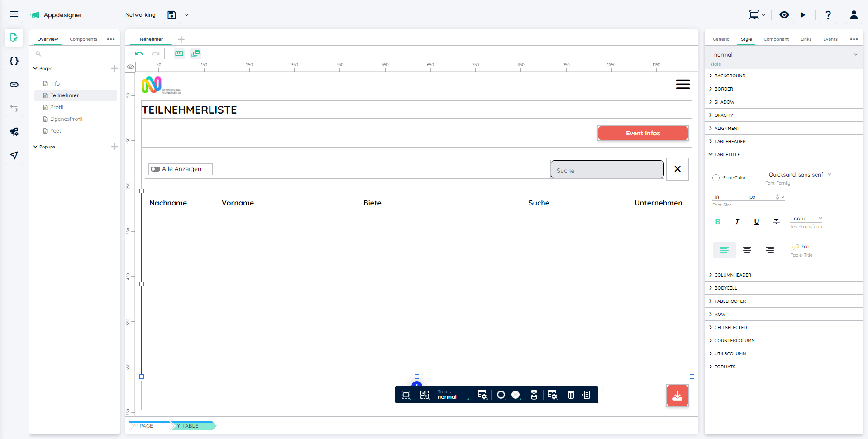Screen dimensions: 868x439
Task: Open the publish (paper plane) icon in sidebar
Action: [x=14, y=155]
